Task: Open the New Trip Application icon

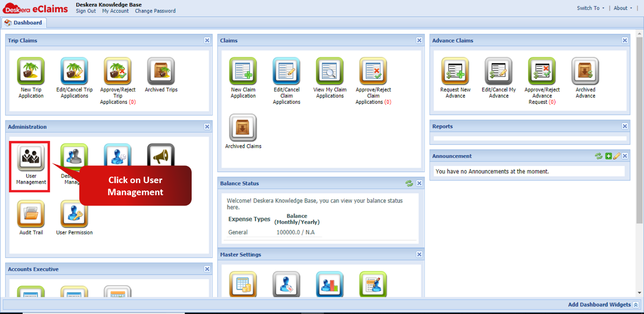Action: (30, 70)
